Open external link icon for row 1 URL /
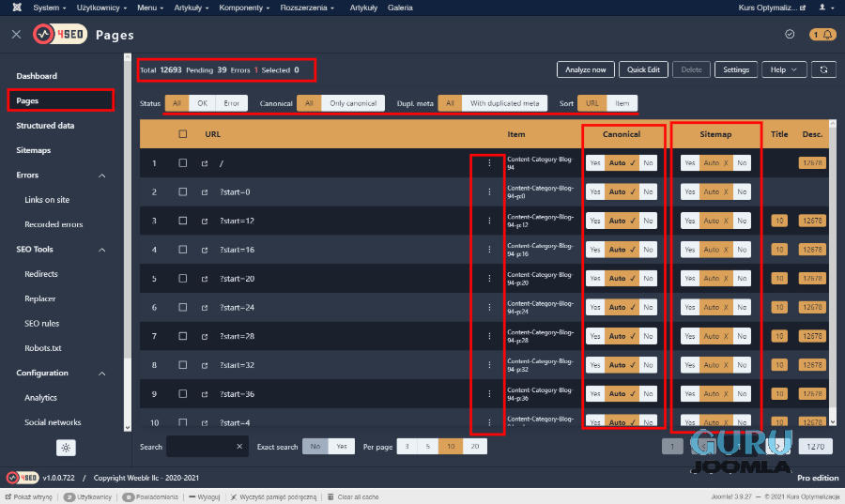Image resolution: width=845 pixels, height=504 pixels. tap(205, 163)
